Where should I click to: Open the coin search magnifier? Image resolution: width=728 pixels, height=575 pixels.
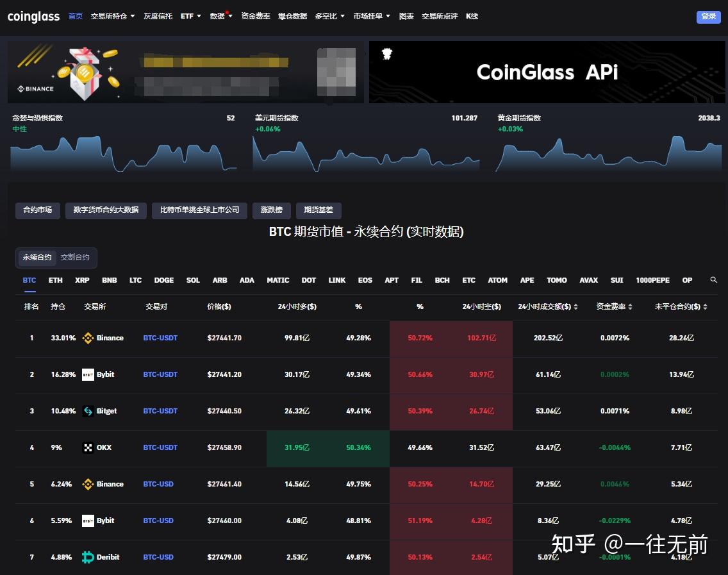click(714, 280)
